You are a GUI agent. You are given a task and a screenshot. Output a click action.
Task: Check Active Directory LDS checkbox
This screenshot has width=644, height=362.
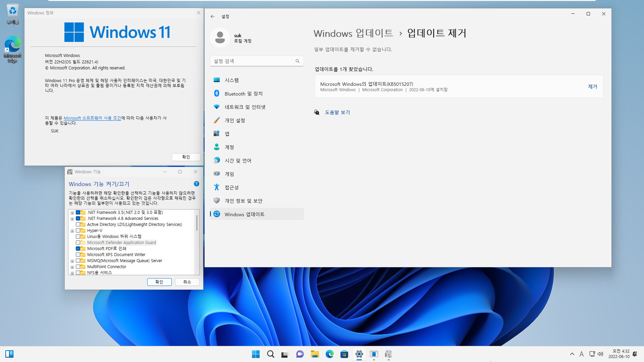[78, 225]
